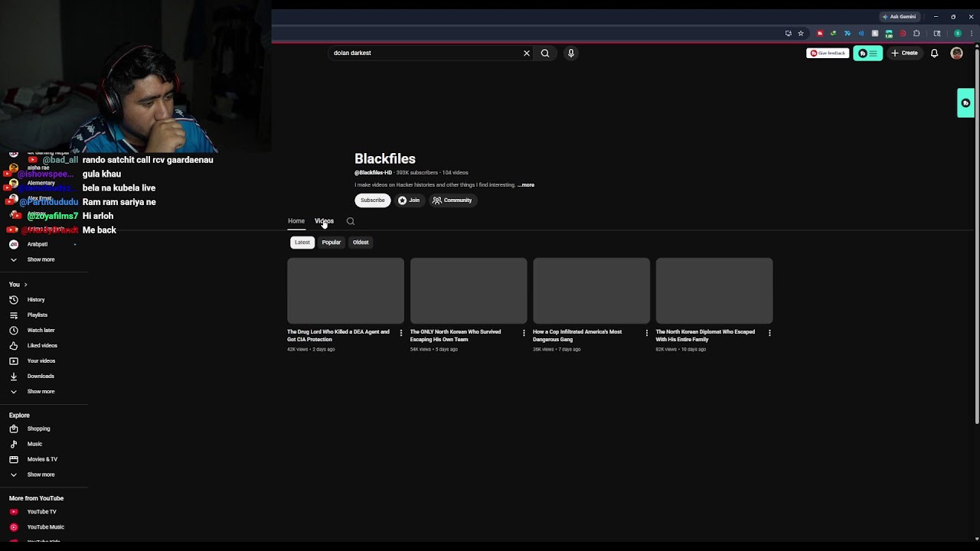Click the magnifier search button beside the search box
Image resolution: width=980 pixels, height=551 pixels.
pos(545,53)
